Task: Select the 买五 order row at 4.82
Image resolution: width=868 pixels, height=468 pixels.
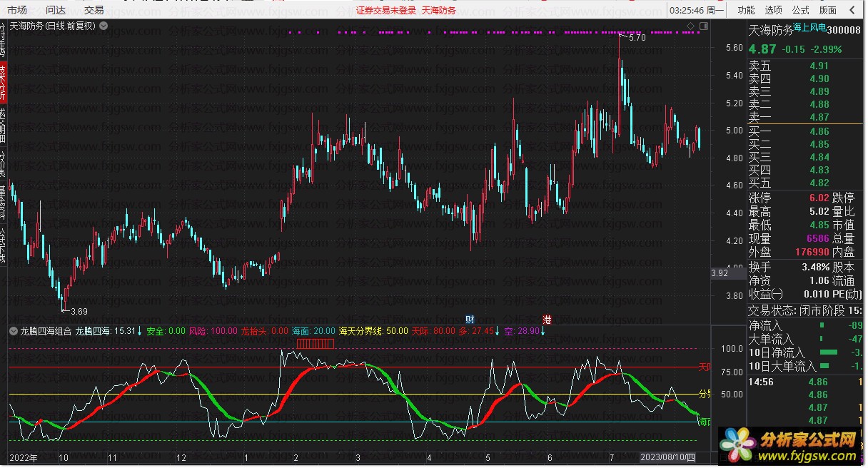Action: point(807,183)
